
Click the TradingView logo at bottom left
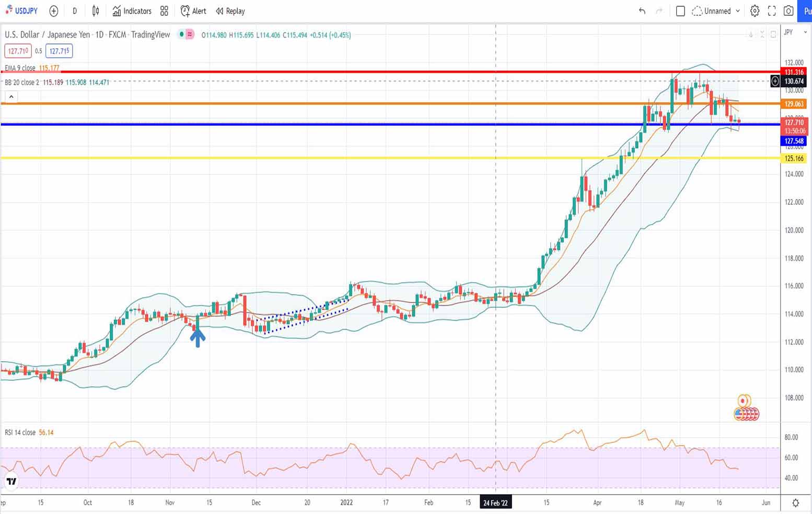pos(11,481)
